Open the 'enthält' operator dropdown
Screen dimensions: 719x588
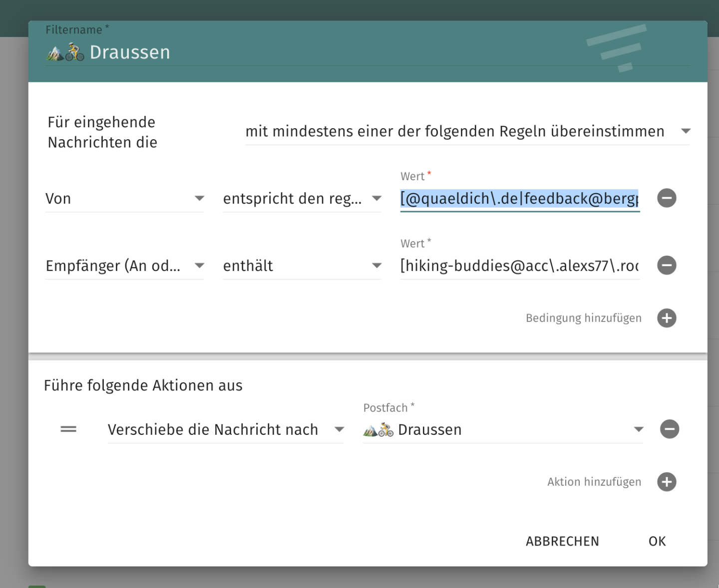pos(302,266)
